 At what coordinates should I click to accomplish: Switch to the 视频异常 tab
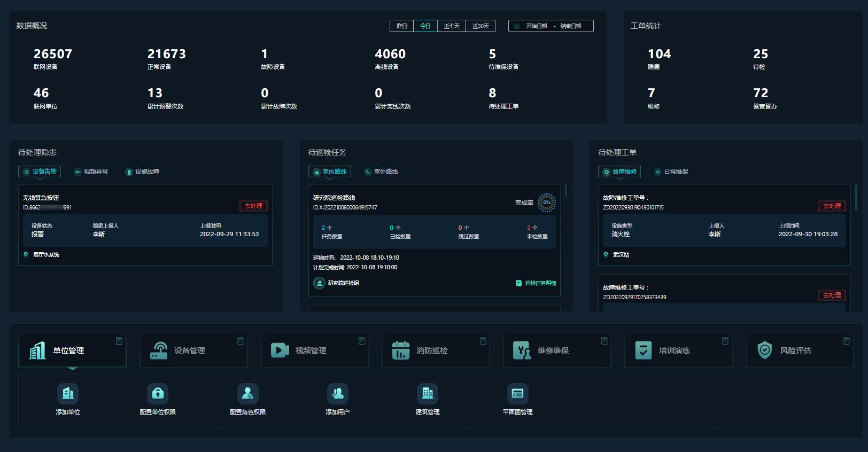click(91, 172)
